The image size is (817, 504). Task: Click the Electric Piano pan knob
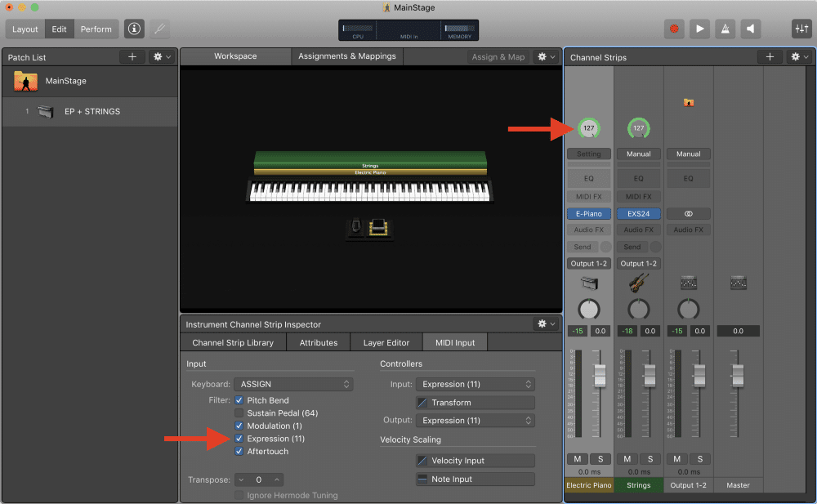[x=589, y=310]
